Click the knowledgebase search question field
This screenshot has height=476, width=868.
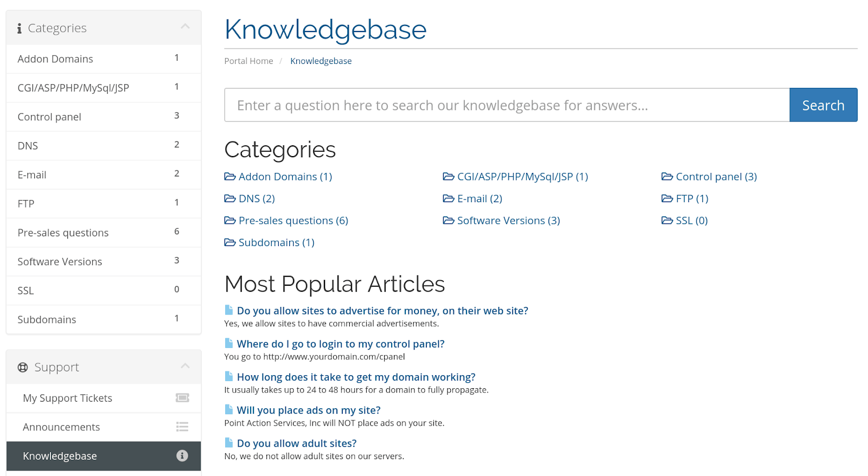click(x=507, y=105)
